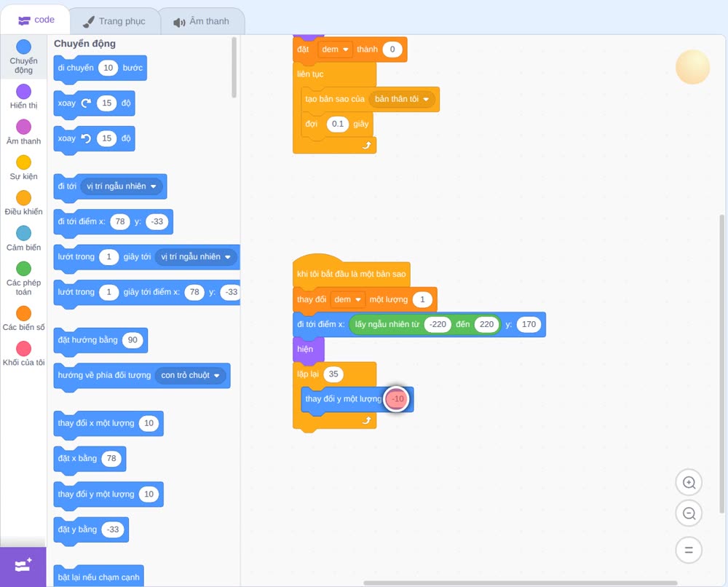Click the khi tôi bắt đầu là một bản sao block

[352, 272]
